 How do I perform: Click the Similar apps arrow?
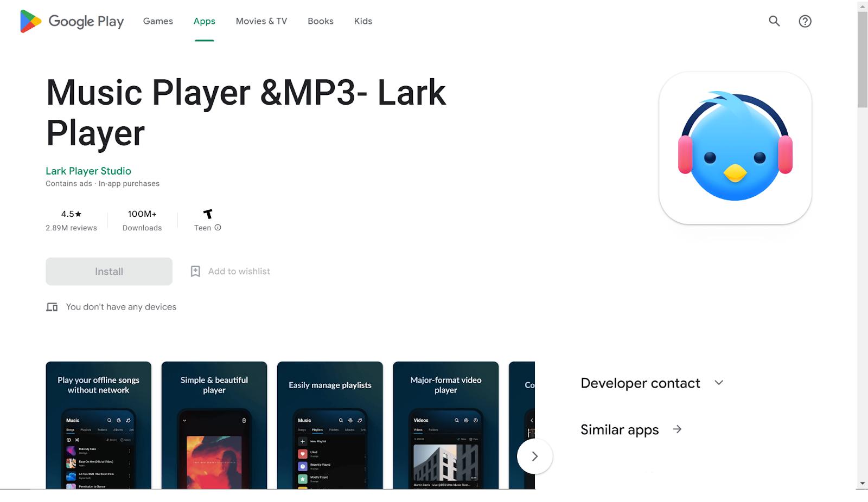point(677,429)
